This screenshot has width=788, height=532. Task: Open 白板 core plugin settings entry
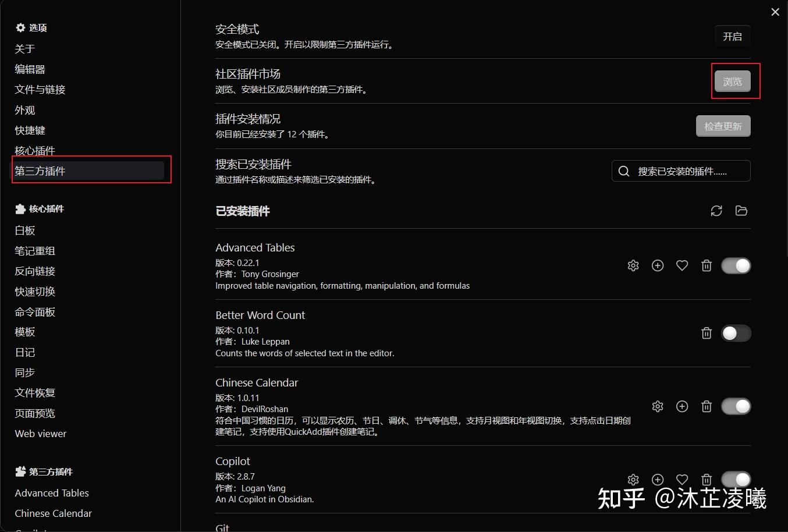24,230
